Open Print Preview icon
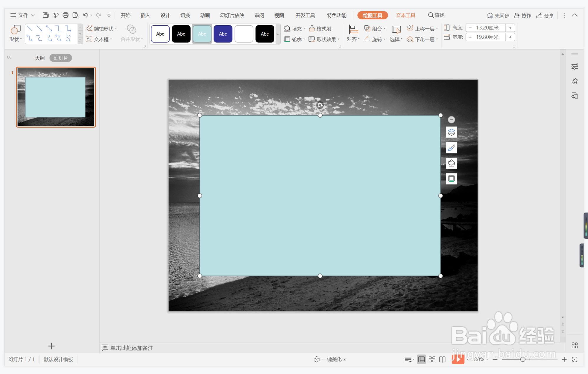The width and height of the screenshot is (588, 374). click(x=75, y=15)
